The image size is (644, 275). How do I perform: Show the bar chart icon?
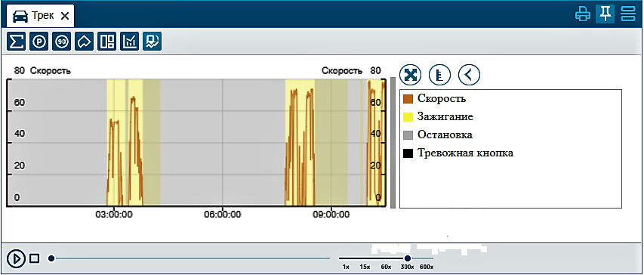pos(129,42)
